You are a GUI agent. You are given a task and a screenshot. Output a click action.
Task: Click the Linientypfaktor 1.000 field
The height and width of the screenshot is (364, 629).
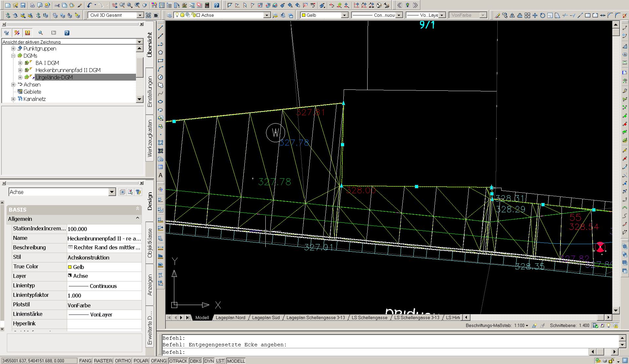pyautogui.click(x=104, y=296)
